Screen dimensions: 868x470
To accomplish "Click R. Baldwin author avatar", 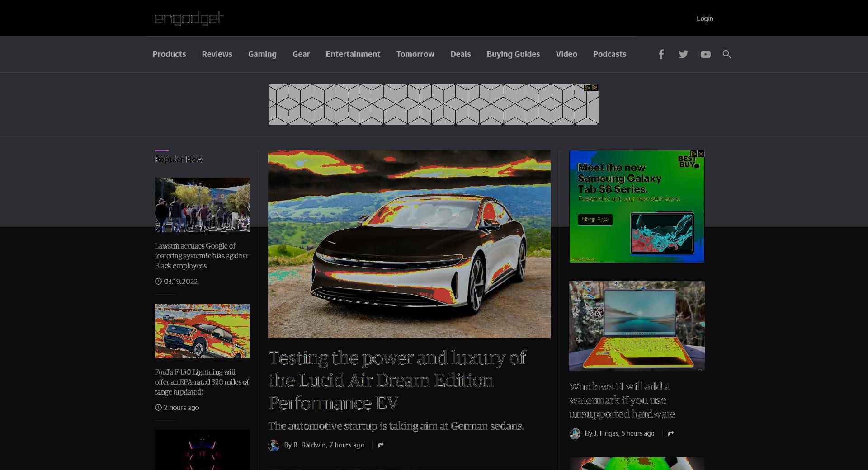I will [x=274, y=446].
